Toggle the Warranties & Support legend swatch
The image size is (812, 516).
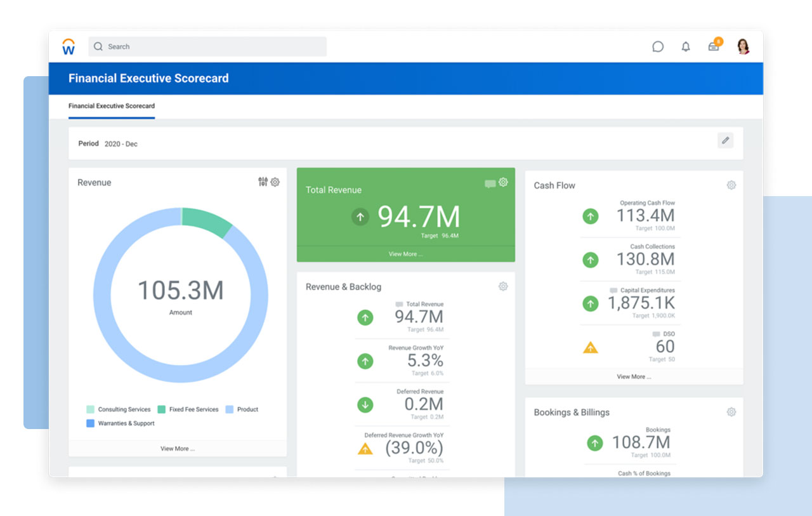(90, 423)
